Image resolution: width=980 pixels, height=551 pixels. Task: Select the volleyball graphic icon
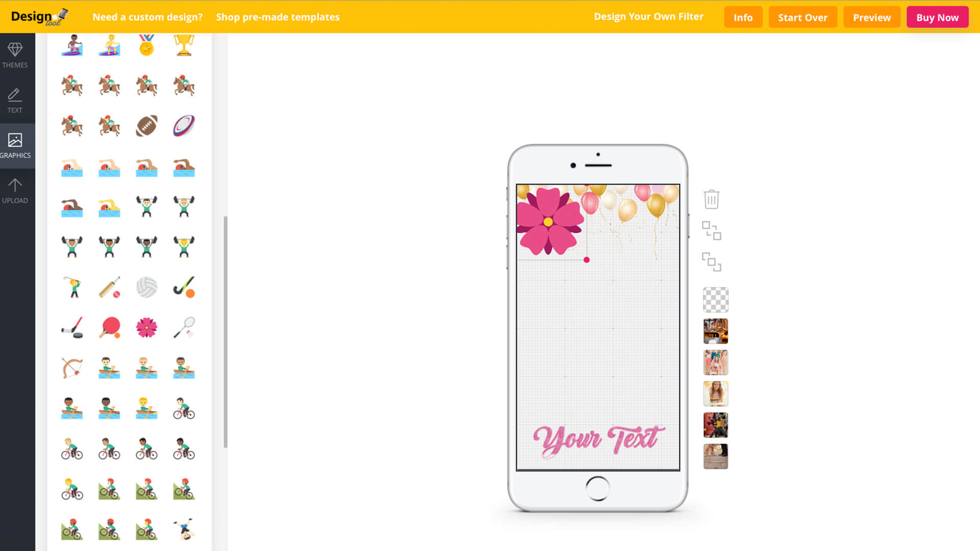coord(146,287)
